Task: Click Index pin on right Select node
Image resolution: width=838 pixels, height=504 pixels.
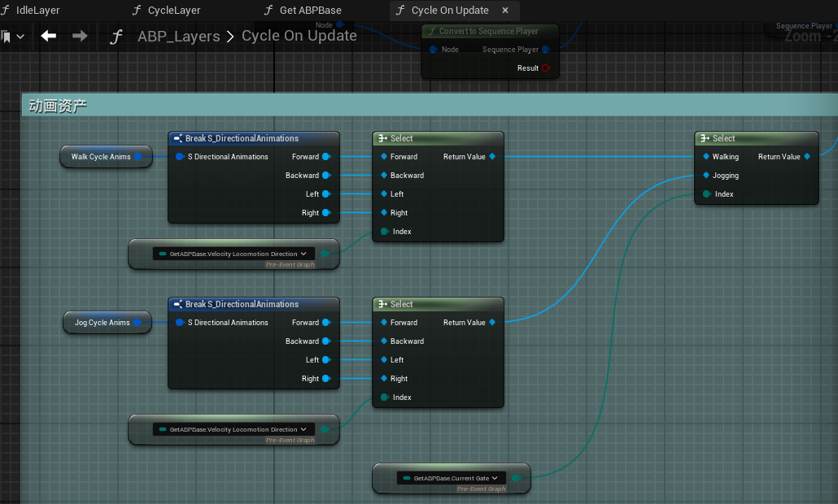Action: click(706, 193)
